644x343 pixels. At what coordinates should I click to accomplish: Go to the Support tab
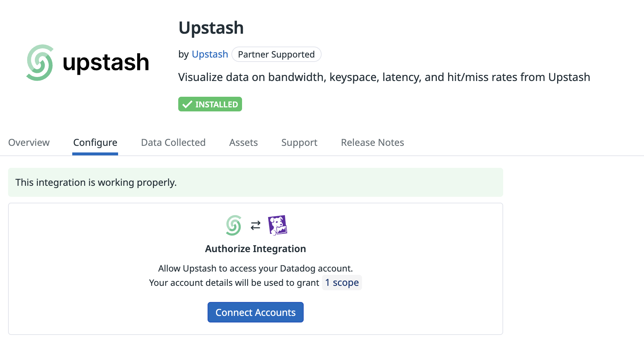click(x=299, y=143)
